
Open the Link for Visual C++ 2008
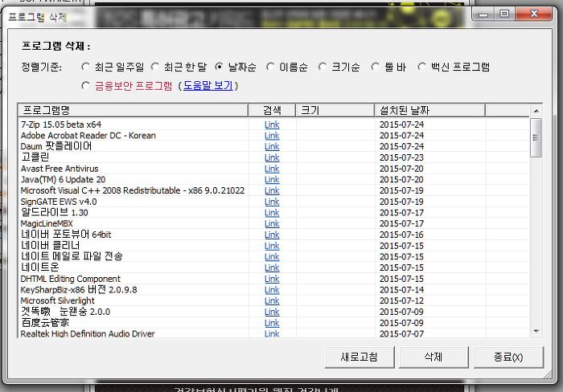pos(272,190)
